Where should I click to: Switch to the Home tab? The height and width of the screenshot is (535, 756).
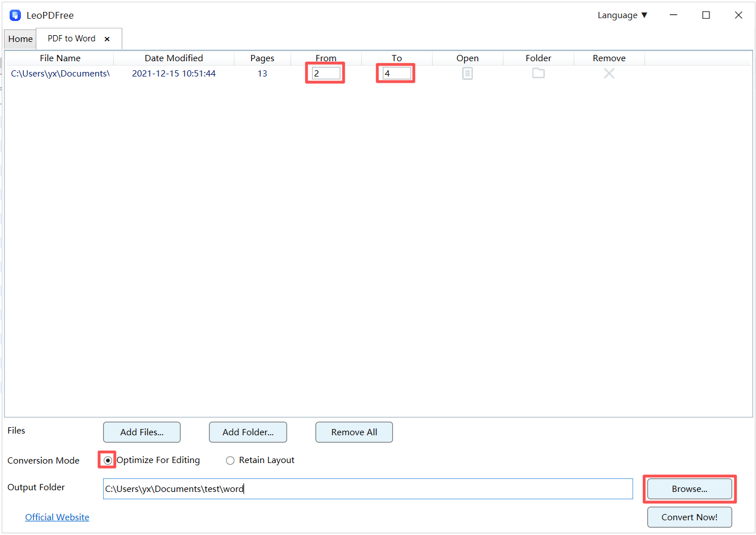pos(20,39)
